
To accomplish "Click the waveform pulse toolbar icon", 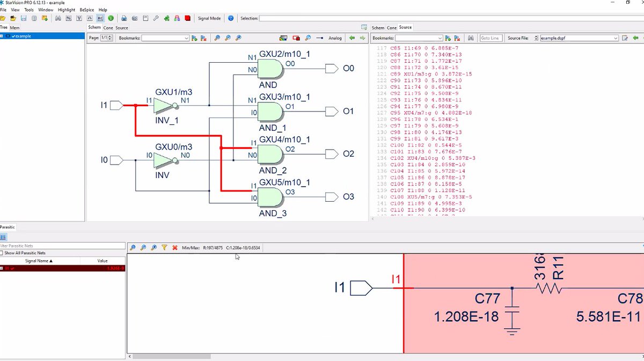I will (90, 18).
